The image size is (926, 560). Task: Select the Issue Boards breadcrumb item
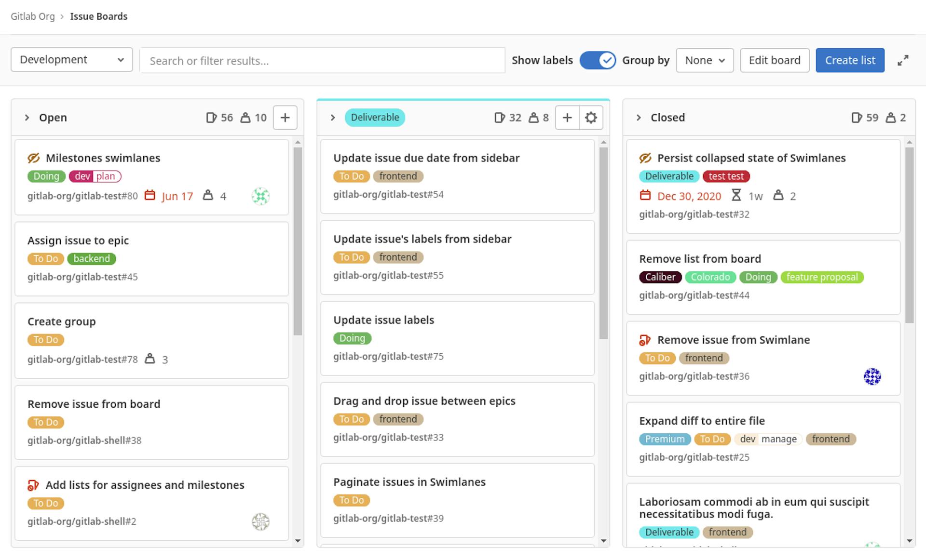98,16
